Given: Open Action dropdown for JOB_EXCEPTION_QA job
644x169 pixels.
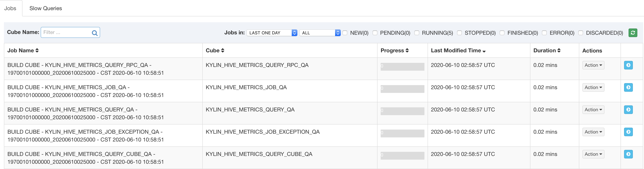Looking at the screenshot, I should click(x=593, y=132).
